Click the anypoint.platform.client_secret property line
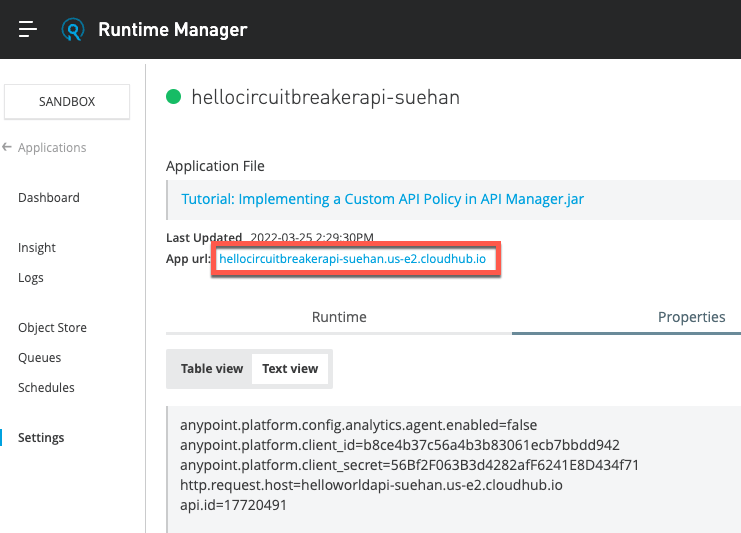The image size is (741, 533). 409,465
